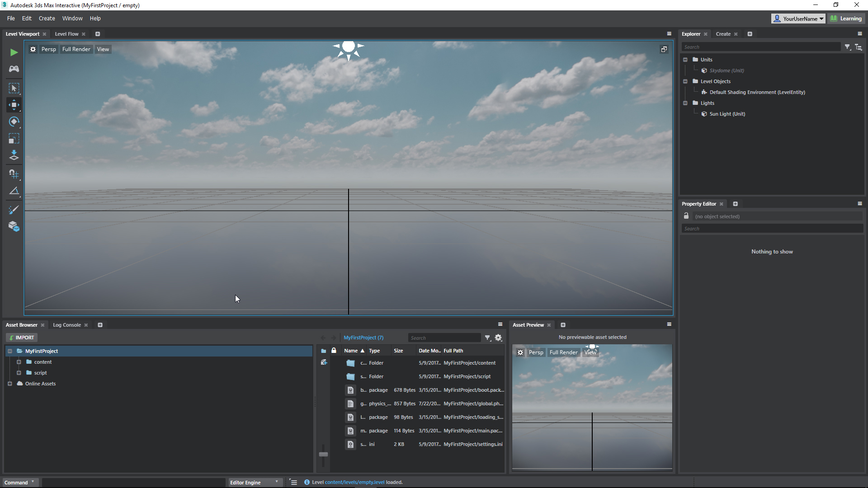
Task: Select the Move tool in left toolbar
Action: [x=14, y=105]
